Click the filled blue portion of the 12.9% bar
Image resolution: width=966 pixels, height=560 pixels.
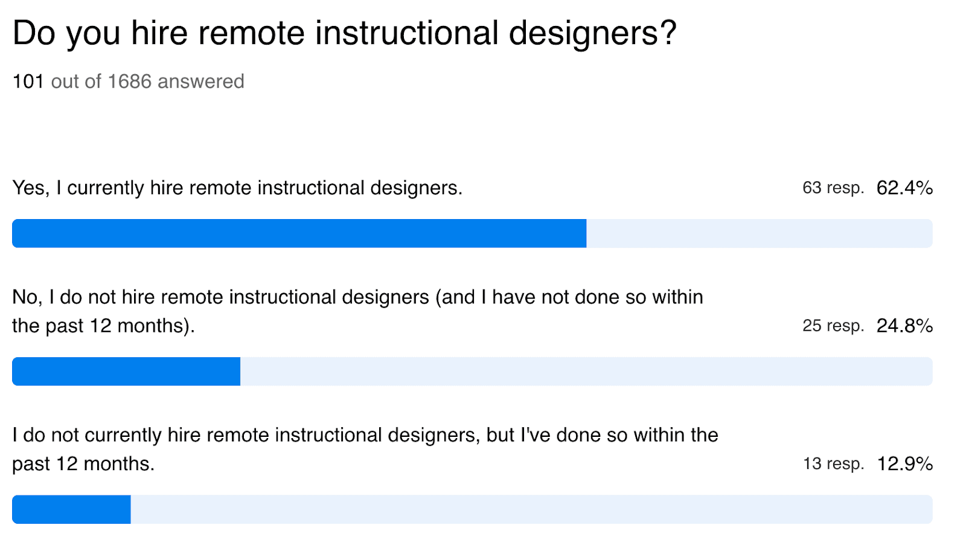(71, 509)
